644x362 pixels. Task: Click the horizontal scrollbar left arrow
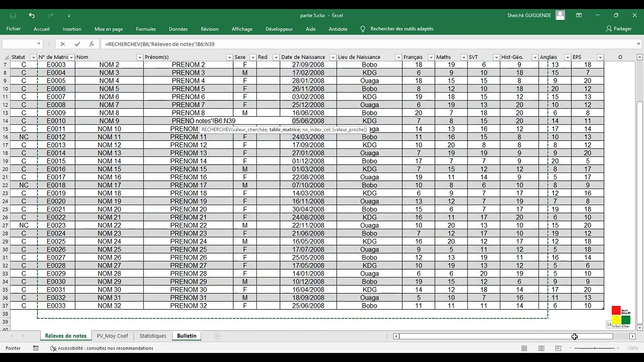396,336
